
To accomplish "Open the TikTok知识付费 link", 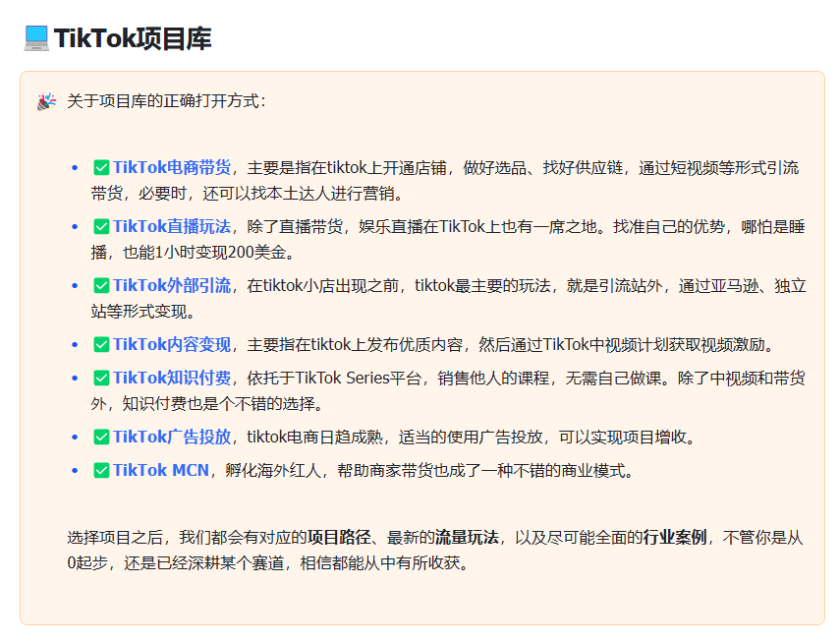I will 172,379.
